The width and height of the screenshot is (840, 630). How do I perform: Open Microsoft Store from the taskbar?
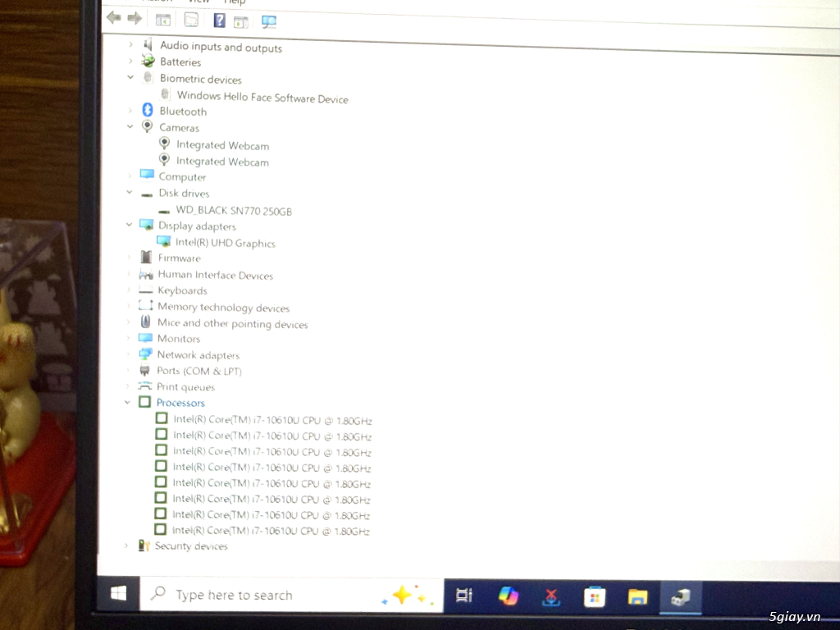click(594, 597)
